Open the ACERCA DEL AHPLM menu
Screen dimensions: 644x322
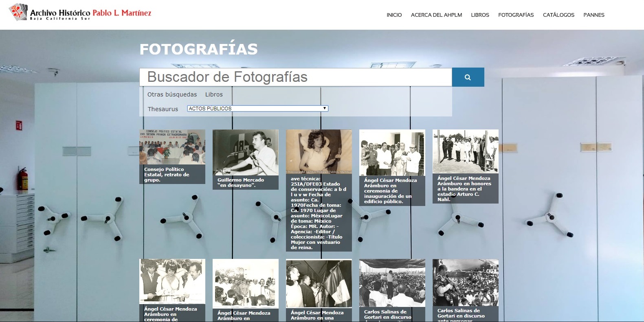[436, 15]
